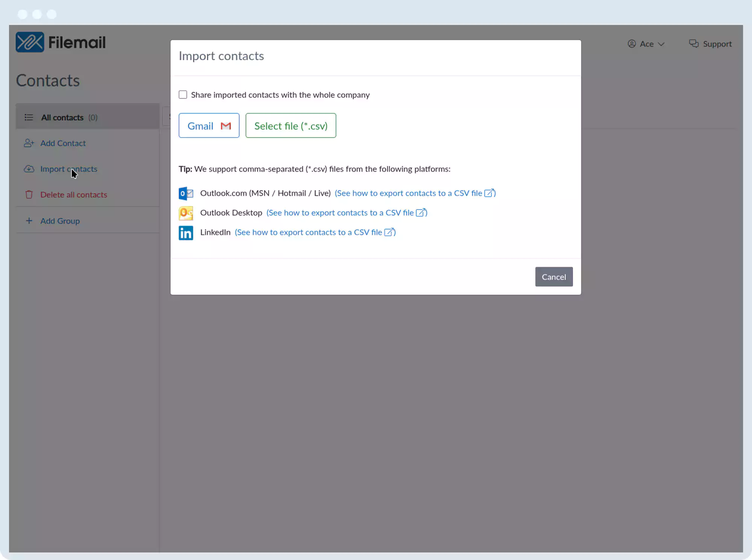Open LinkedIn CSV export instructions link

pos(315,232)
